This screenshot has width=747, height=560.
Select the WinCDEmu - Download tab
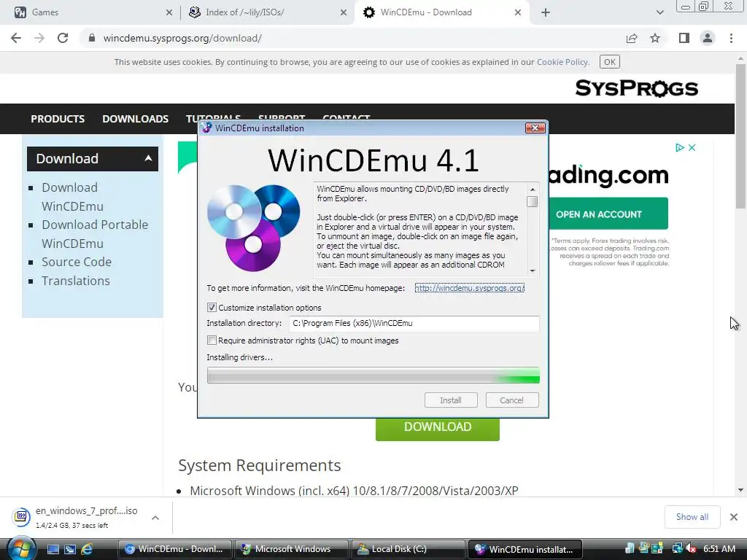pos(441,12)
